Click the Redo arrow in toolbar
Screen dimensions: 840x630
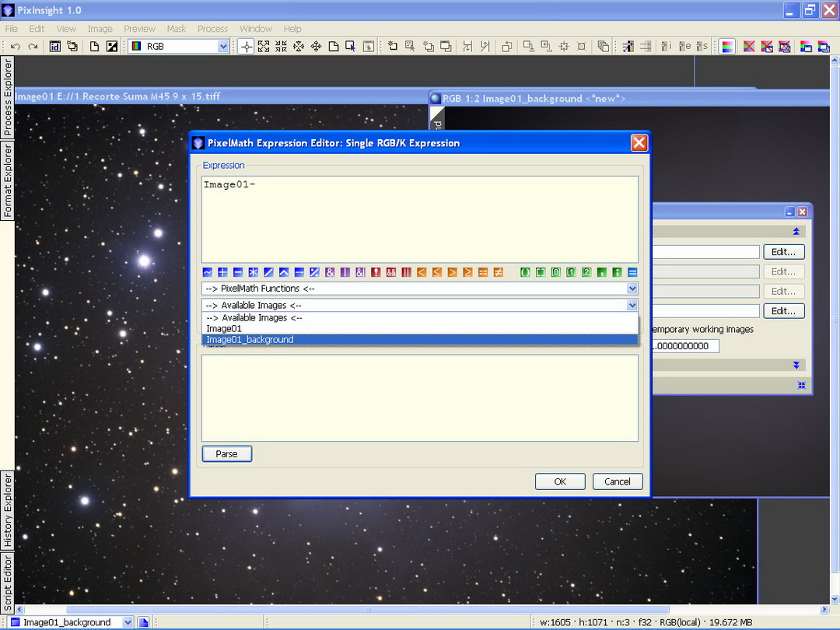pos(33,47)
